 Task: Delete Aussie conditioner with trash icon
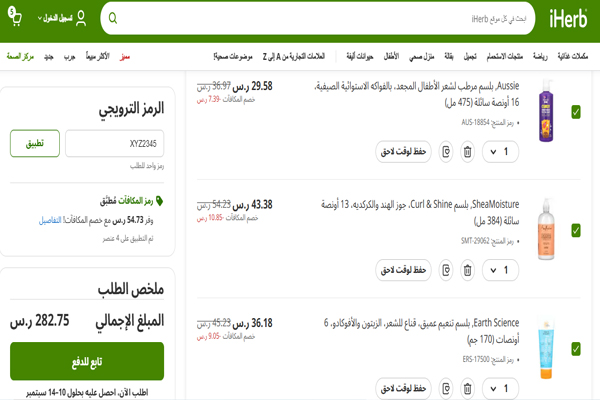click(467, 152)
